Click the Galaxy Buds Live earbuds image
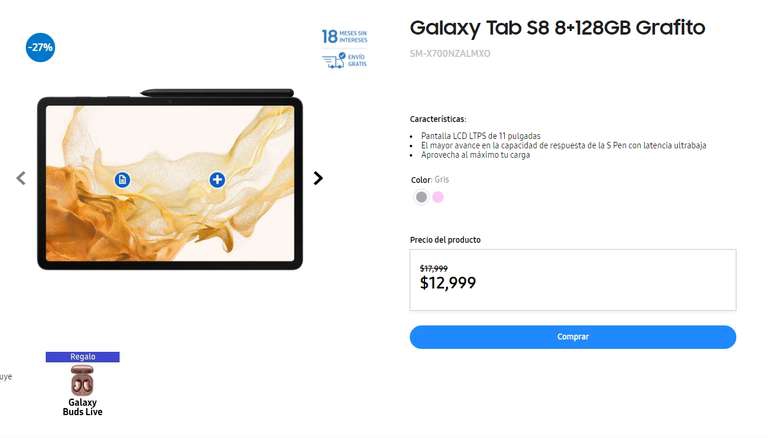768x438 pixels. pyautogui.click(x=82, y=380)
